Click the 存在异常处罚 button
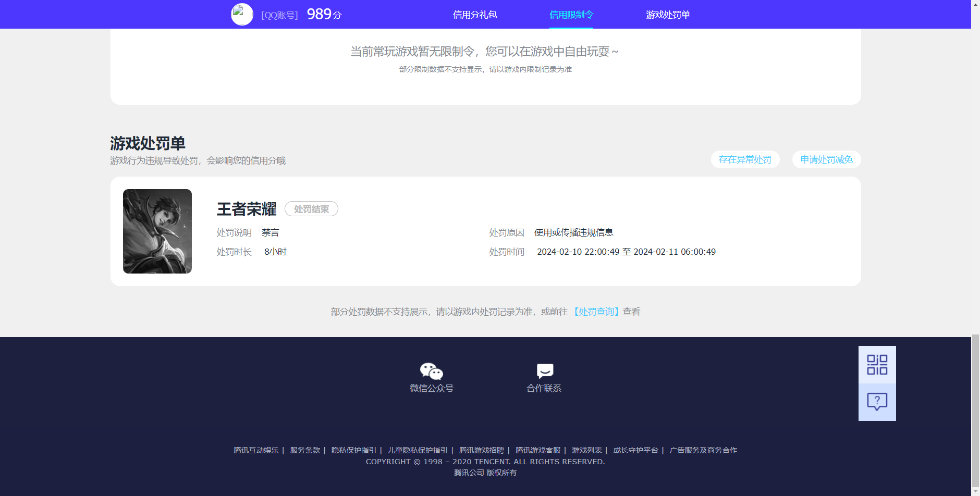 745,159
